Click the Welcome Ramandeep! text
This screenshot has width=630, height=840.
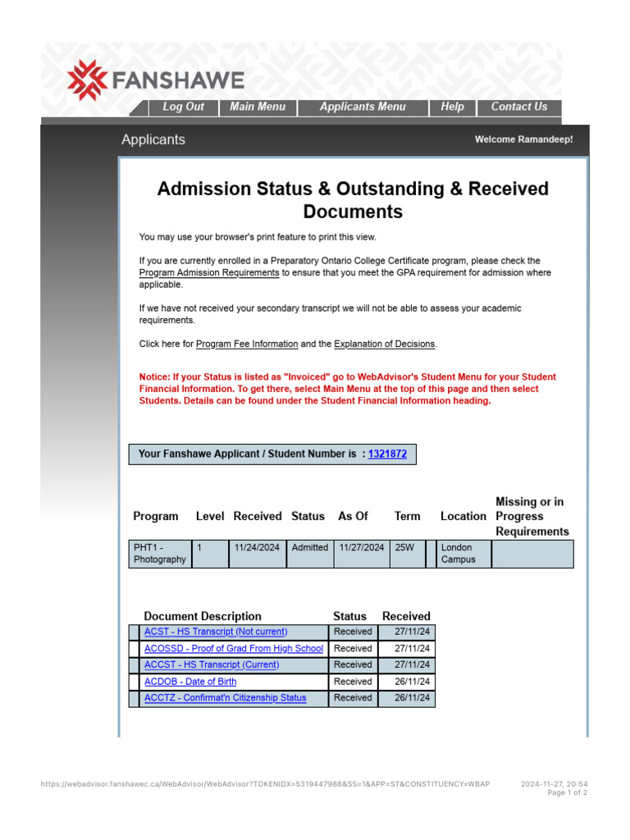point(523,139)
